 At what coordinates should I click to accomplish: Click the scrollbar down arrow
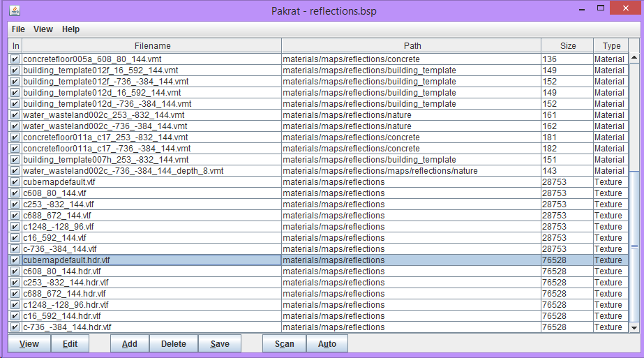tap(634, 327)
